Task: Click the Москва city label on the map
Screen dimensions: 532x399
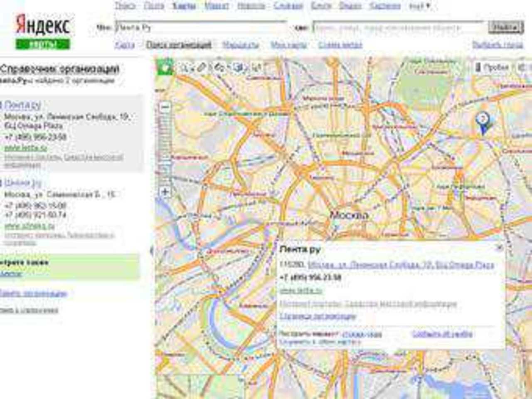Action: point(349,215)
